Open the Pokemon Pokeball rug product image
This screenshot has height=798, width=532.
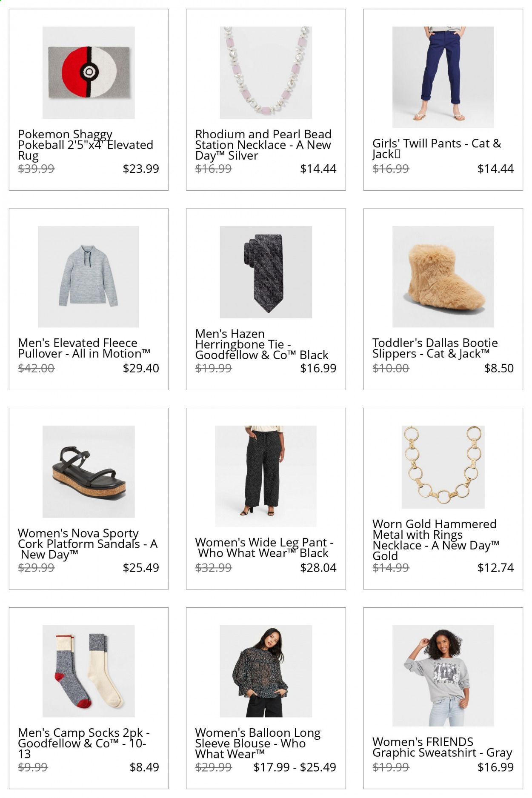pos(89,72)
